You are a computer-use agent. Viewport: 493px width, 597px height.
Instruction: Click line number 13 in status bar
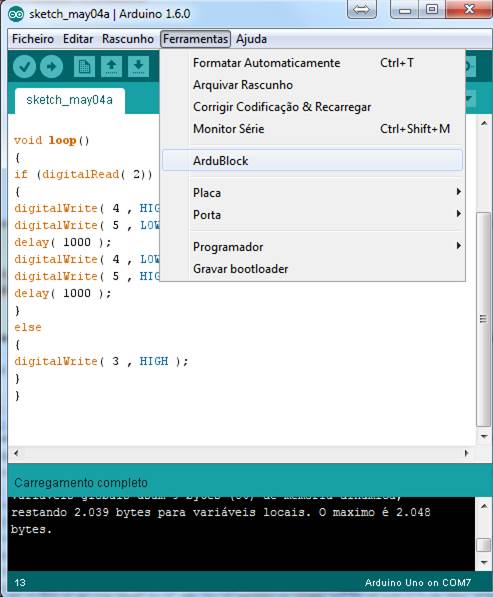pyautogui.click(x=20, y=583)
